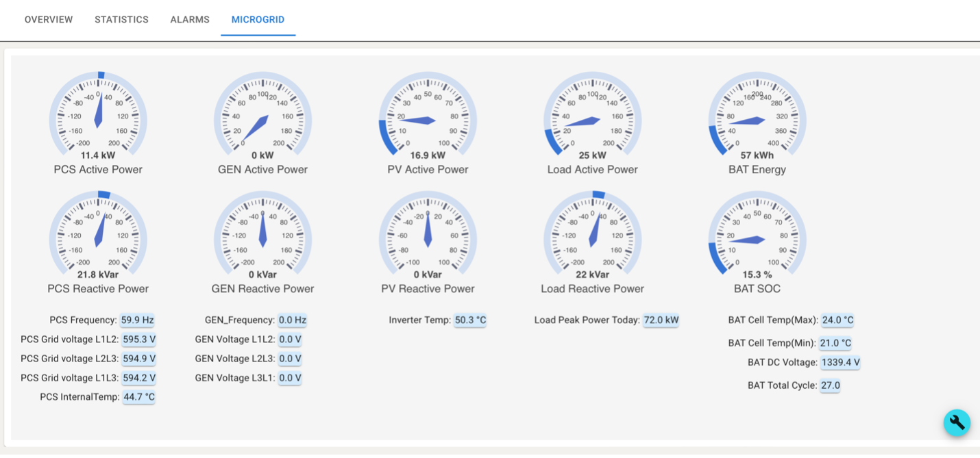Image resolution: width=980 pixels, height=458 pixels.
Task: Select the GEN Reactive Power gauge dial
Action: pyautogui.click(x=262, y=238)
